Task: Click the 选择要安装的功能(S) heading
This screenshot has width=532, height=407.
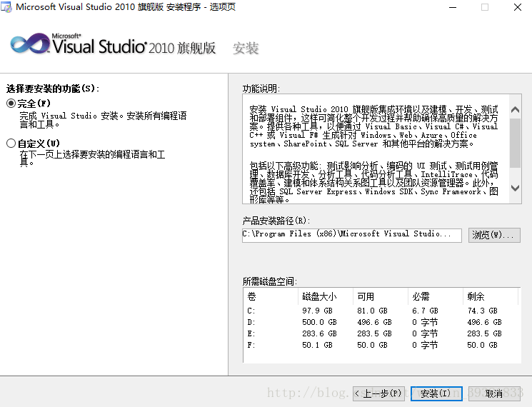Action: tap(53, 89)
